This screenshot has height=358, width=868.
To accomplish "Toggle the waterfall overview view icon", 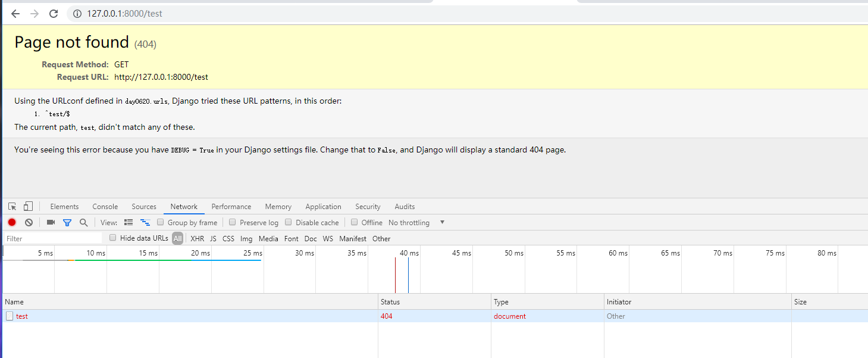I will click(x=145, y=222).
